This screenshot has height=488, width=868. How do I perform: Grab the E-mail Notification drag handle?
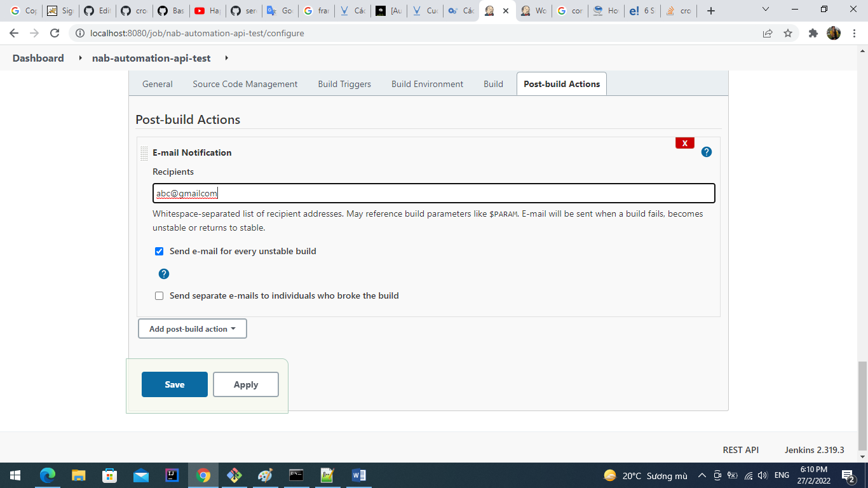tap(144, 152)
